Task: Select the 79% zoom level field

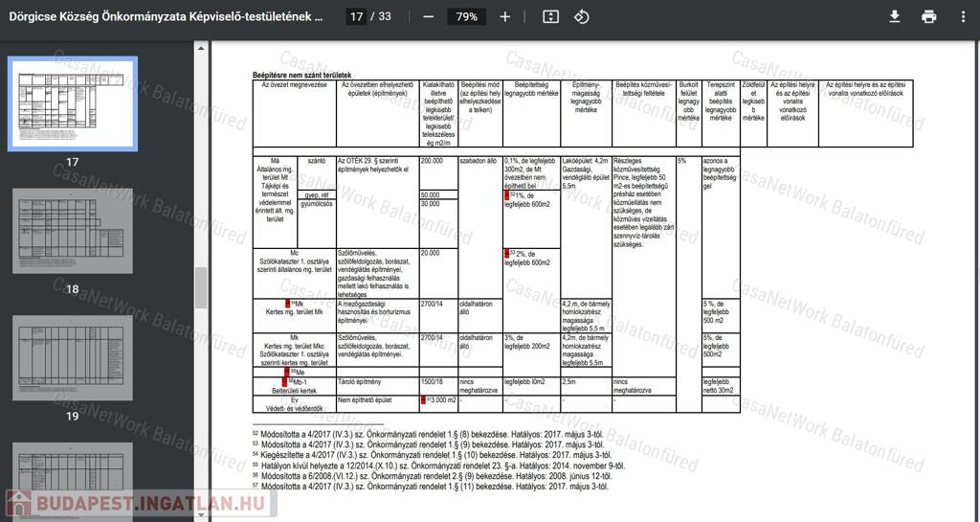Action: coord(466,17)
